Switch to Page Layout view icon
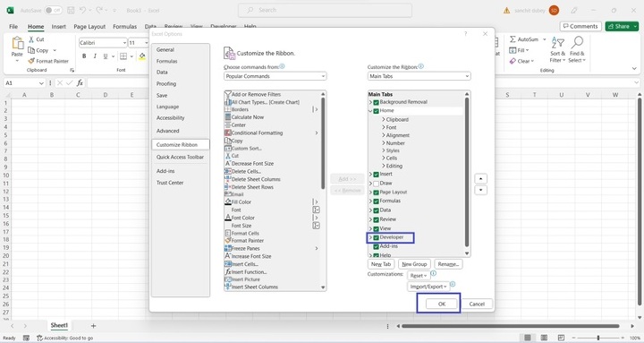Image resolution: width=644 pixels, height=343 pixels. click(x=544, y=338)
